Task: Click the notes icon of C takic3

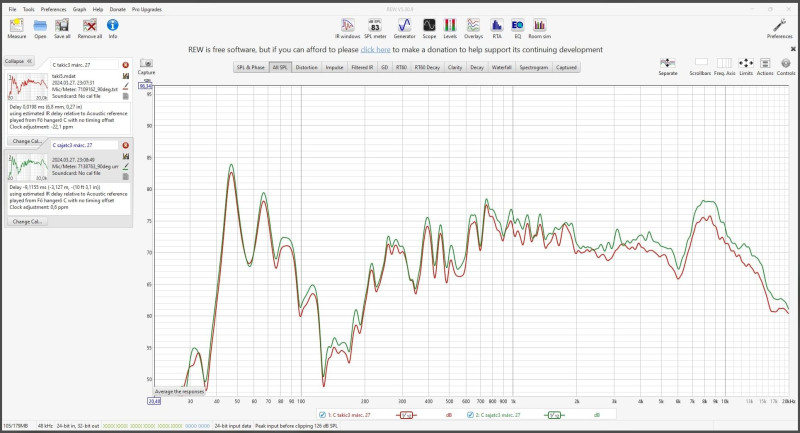Action: [126, 96]
